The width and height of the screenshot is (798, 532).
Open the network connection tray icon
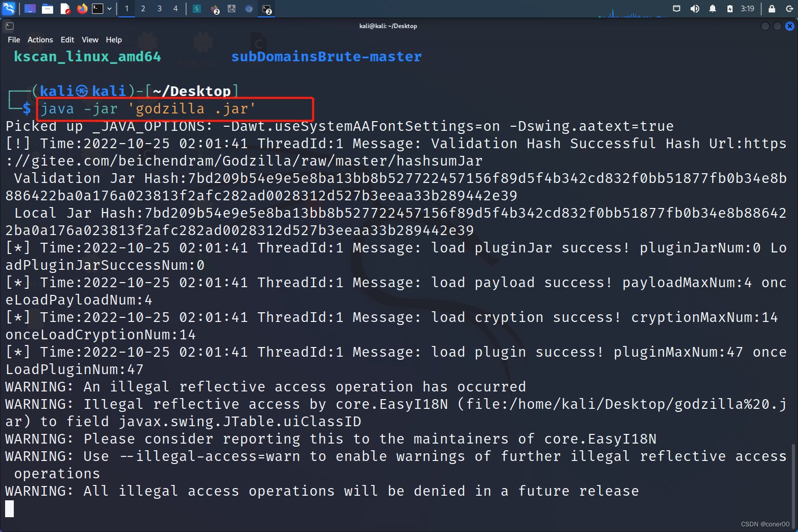676,9
